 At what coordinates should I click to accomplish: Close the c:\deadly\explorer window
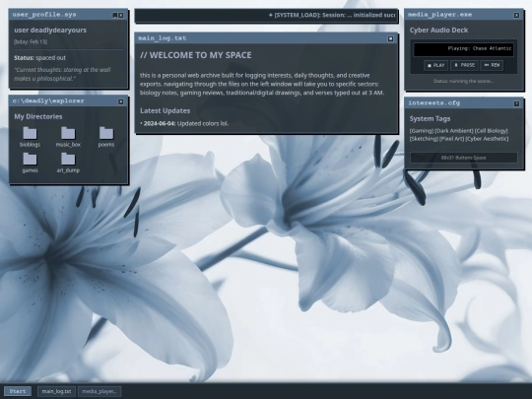pyautogui.click(x=121, y=101)
